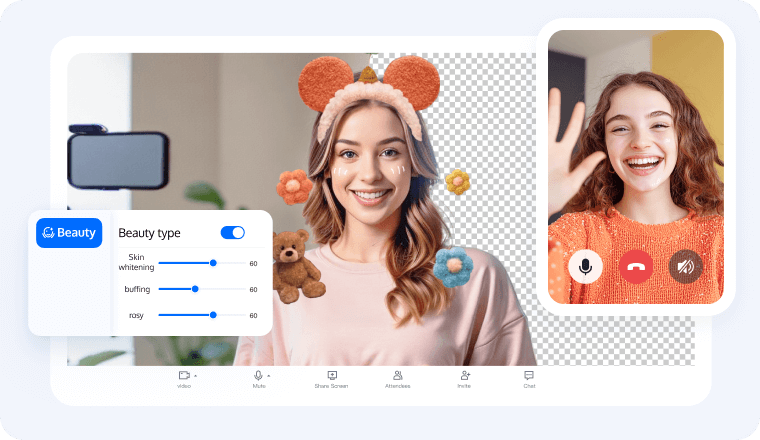
Task: Click the white microphone button in call
Action: click(586, 267)
